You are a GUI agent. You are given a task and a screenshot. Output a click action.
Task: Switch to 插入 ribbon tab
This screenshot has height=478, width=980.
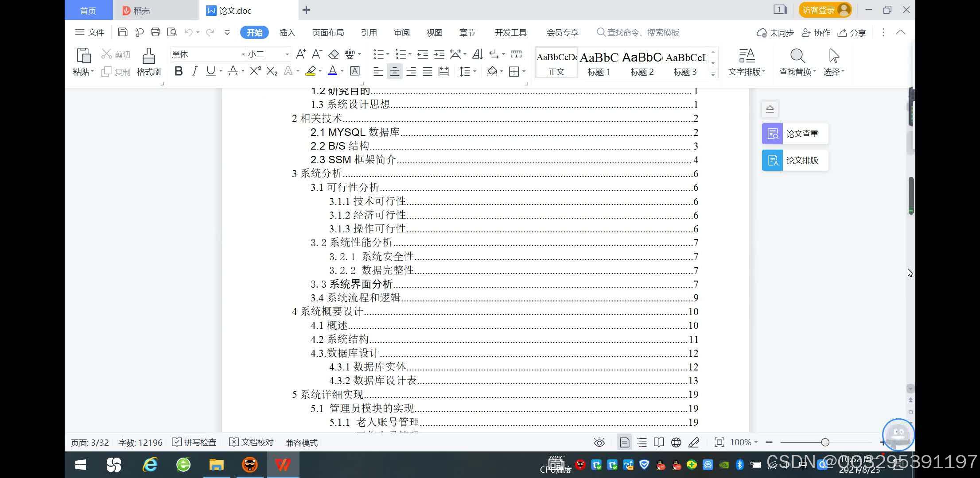click(287, 32)
